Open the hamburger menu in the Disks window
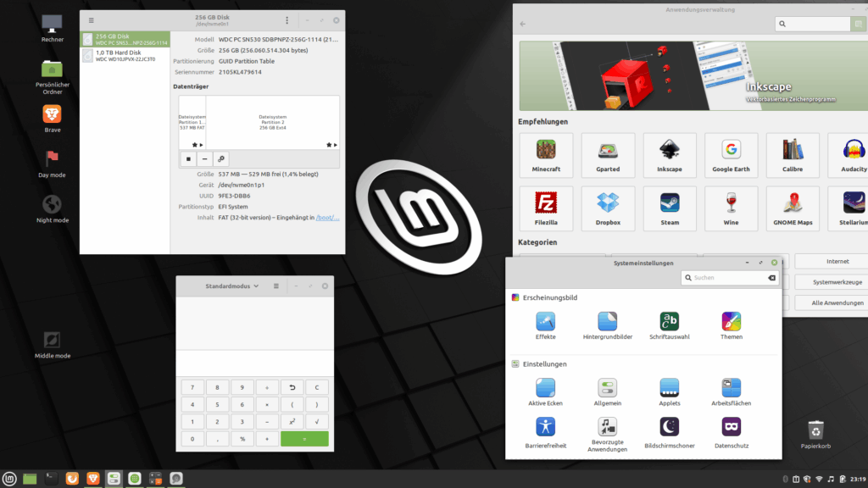The width and height of the screenshot is (868, 488). 90,19
